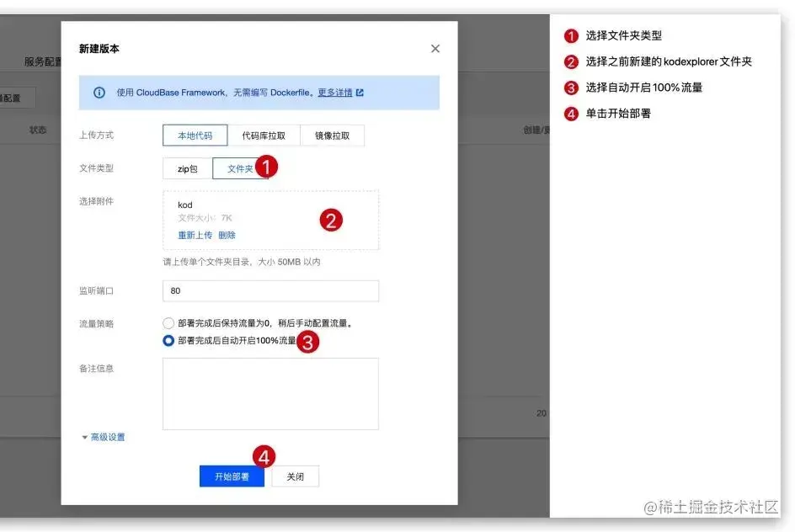Close the 新建版本 dialog with the X
The height and width of the screenshot is (532, 795).
(x=435, y=49)
